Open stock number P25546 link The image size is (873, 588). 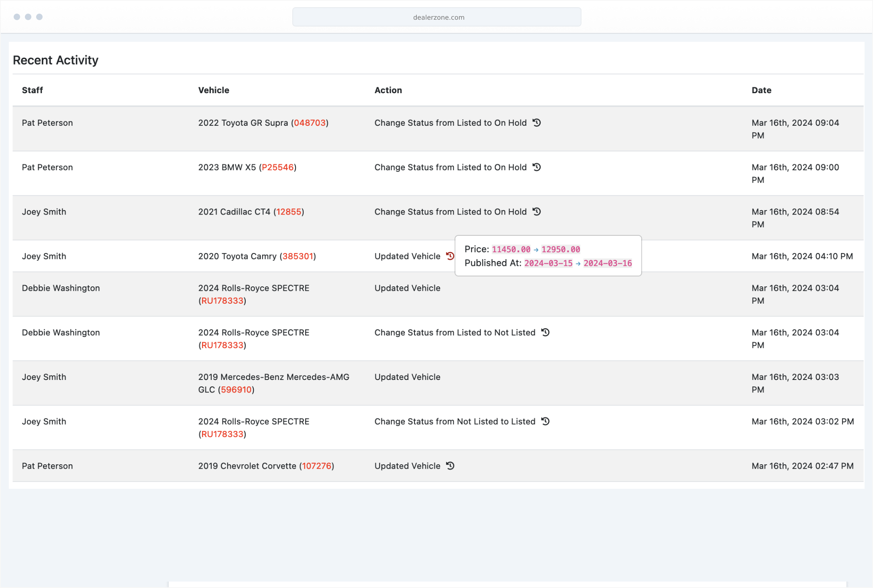(x=277, y=167)
